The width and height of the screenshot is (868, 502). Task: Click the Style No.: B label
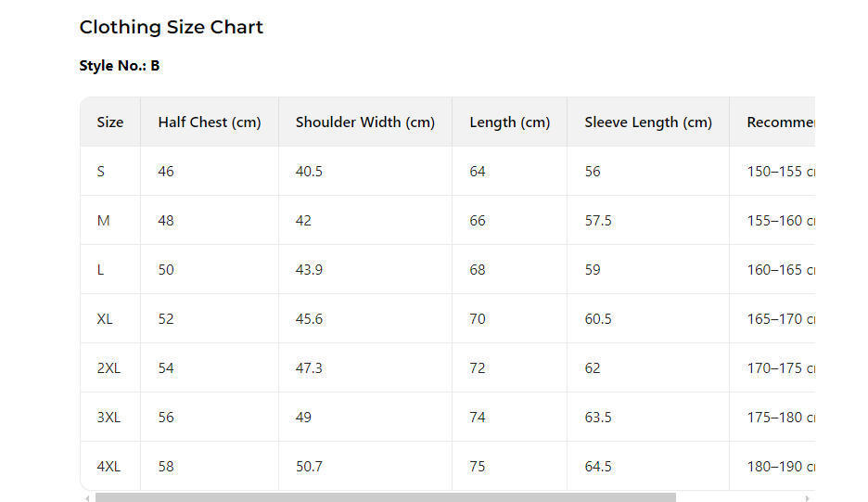click(x=120, y=66)
